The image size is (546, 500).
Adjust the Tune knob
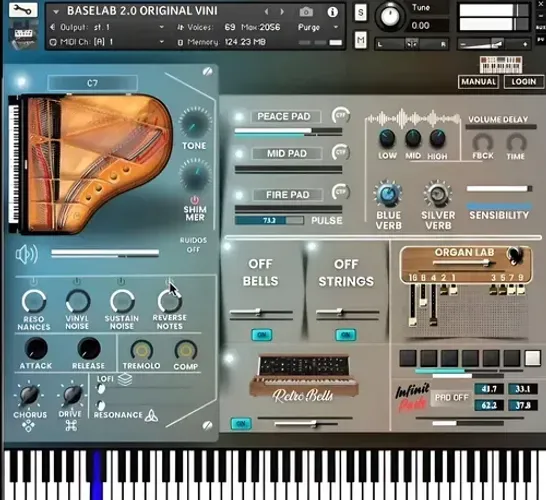point(390,15)
